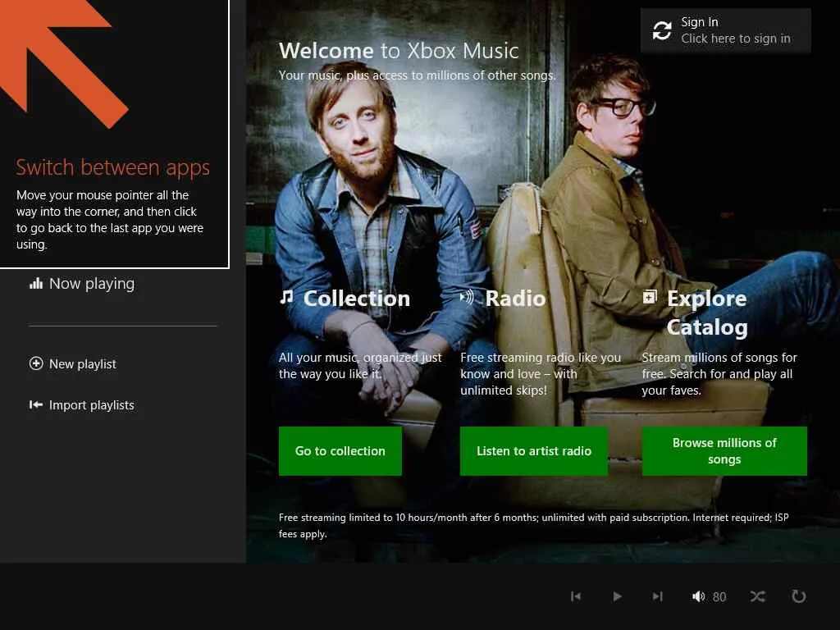
Task: Select the Explore Catalog heading
Action: (x=707, y=313)
